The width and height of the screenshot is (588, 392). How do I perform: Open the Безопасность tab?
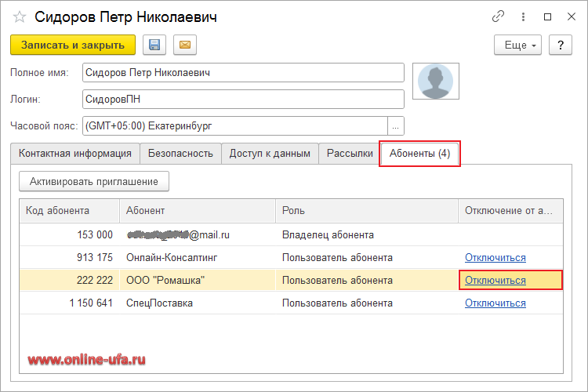180,154
